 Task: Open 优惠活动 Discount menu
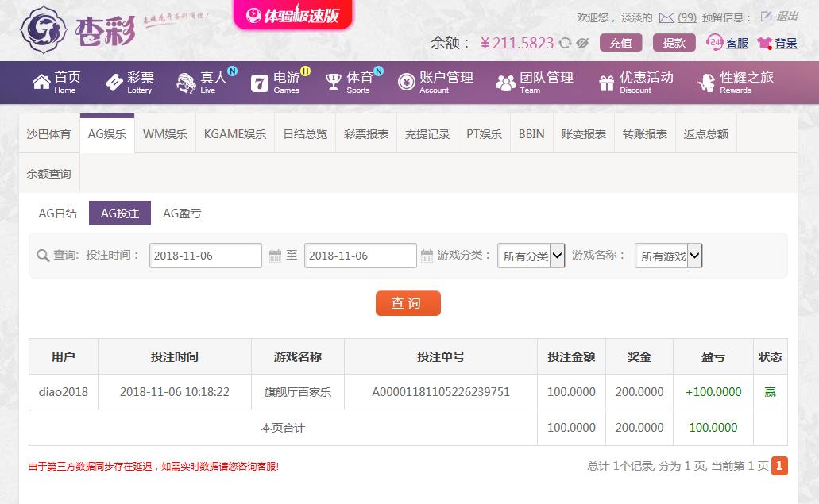(635, 83)
